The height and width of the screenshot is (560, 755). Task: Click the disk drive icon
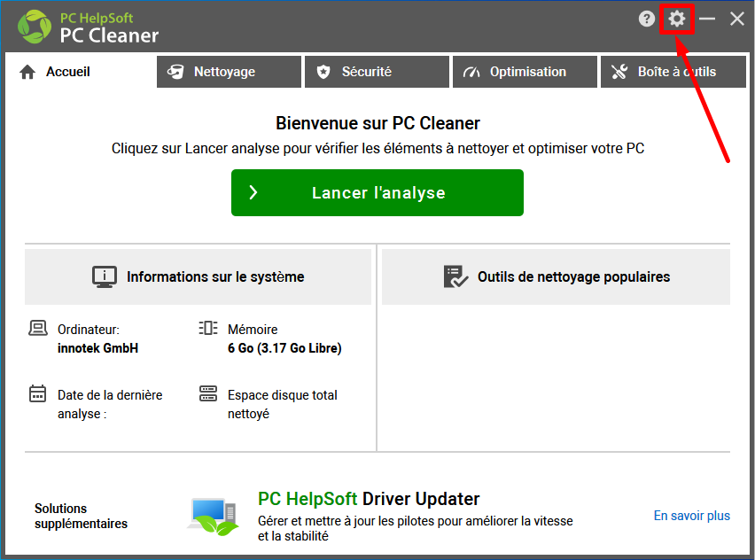[x=208, y=393]
